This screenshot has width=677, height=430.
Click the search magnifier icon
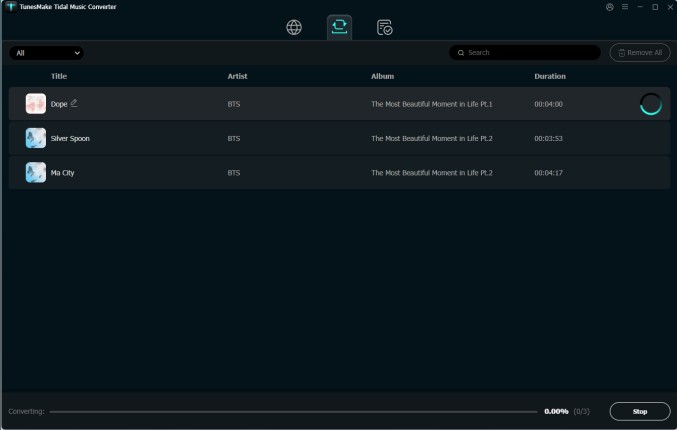click(x=461, y=53)
